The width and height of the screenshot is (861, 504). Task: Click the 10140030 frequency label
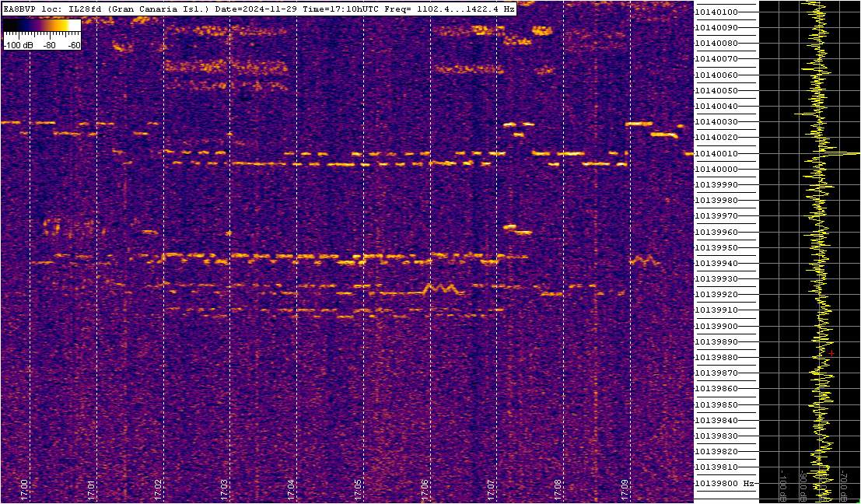click(716, 122)
